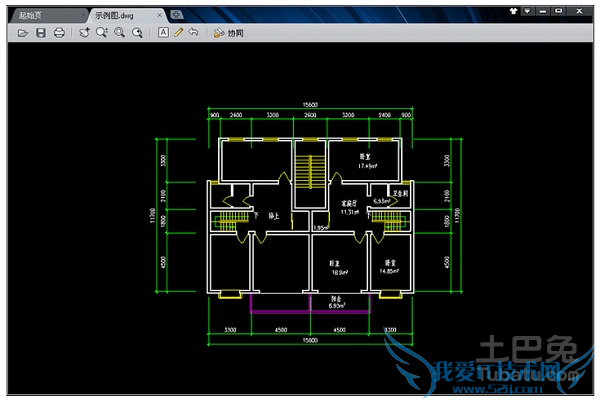Click the 11.31㎡ dining room area label
Screen dimensions: 600x404
350,212
